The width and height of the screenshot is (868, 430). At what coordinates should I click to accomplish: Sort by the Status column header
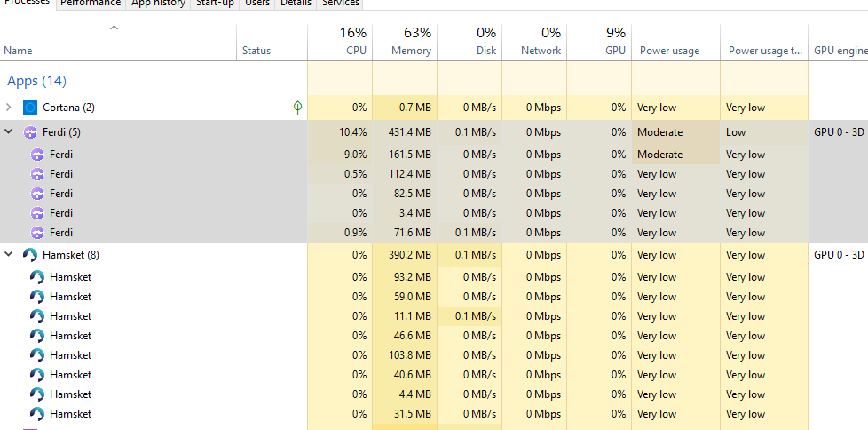[272, 42]
